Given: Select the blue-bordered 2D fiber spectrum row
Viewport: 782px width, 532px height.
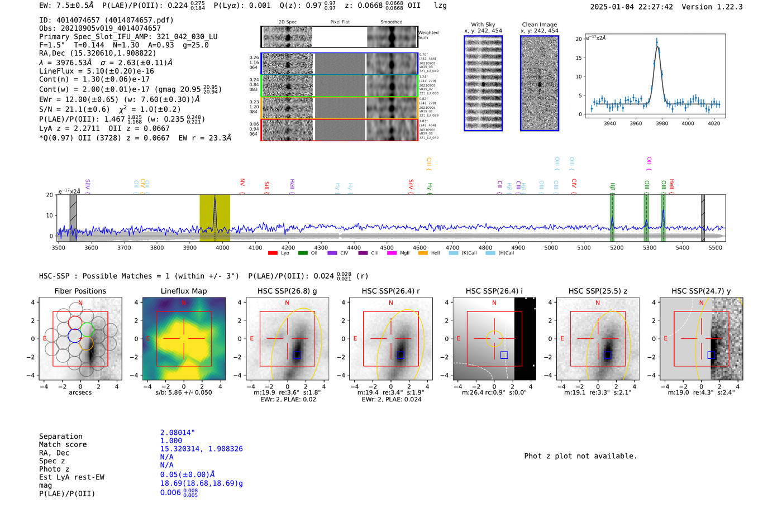Looking at the screenshot, I should [340, 64].
